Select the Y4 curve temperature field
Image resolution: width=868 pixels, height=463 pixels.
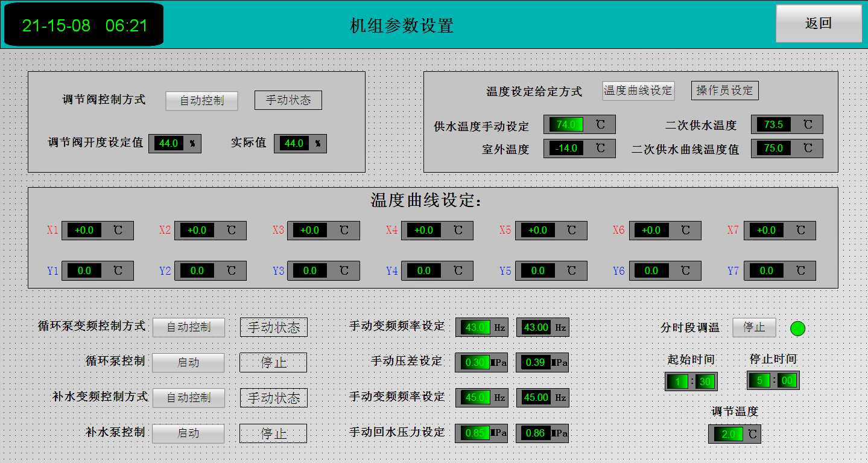[x=424, y=271]
